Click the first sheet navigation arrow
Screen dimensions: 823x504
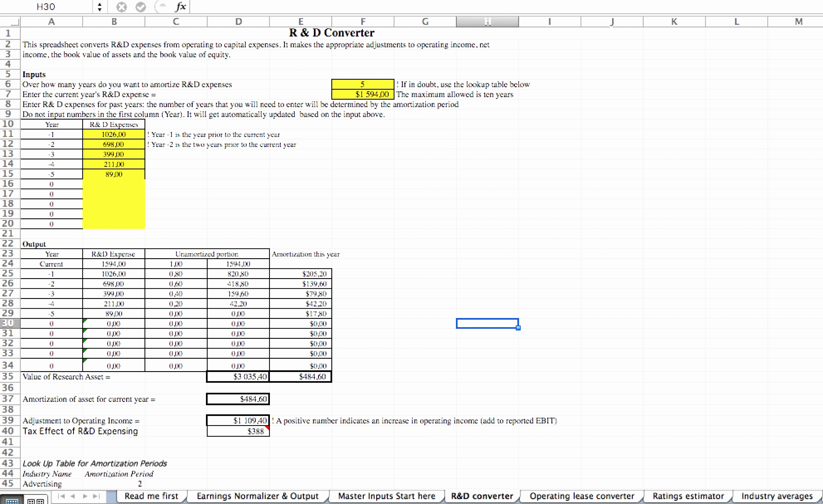(62, 496)
